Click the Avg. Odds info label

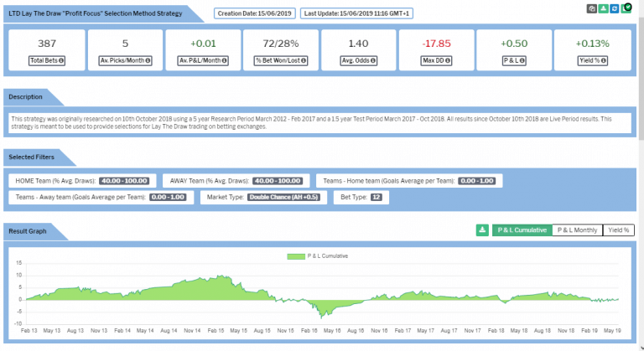[x=359, y=61]
